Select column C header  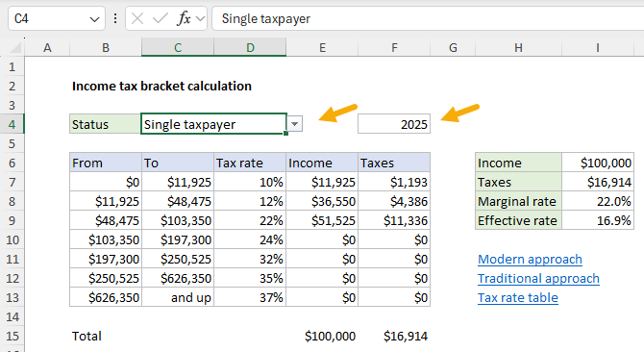tap(178, 48)
